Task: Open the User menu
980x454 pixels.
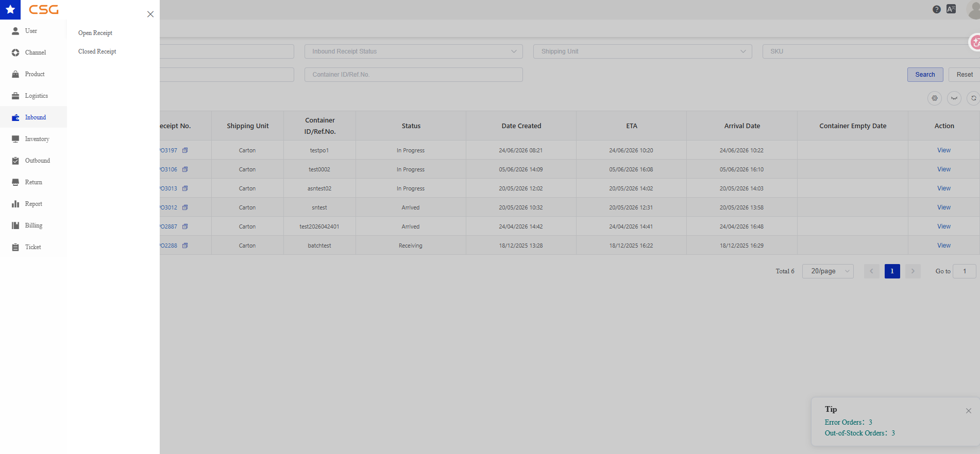Action: pos(33,31)
